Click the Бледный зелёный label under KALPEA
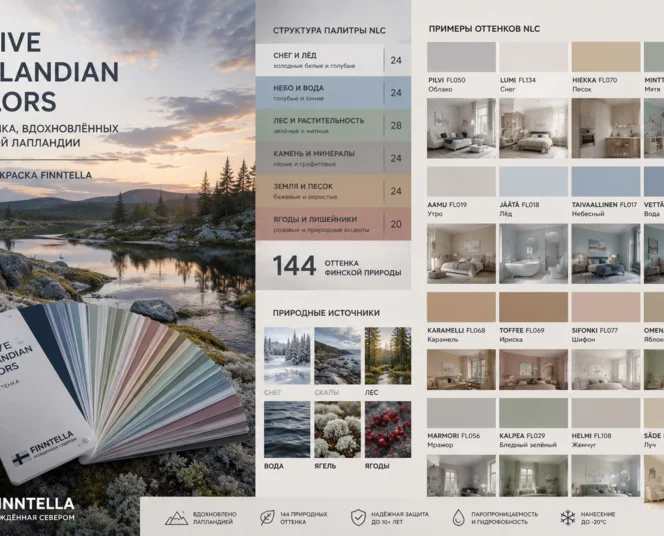The image size is (664, 536). tap(528, 445)
